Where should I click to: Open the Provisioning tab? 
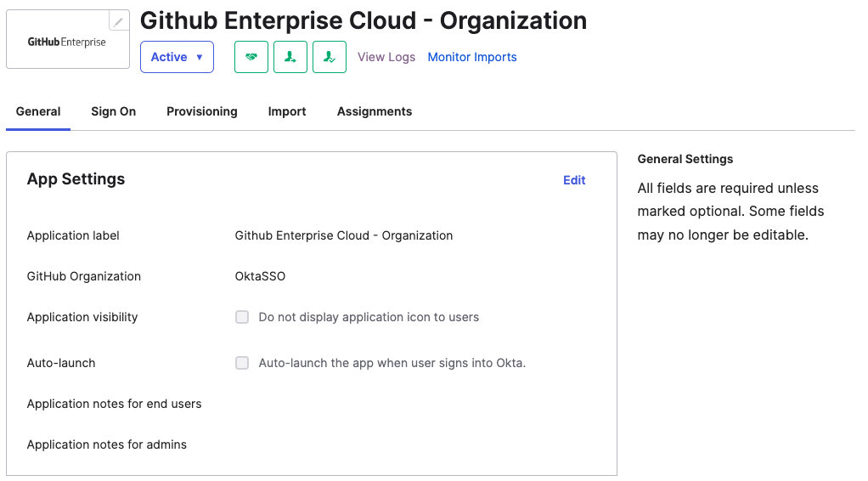point(202,111)
